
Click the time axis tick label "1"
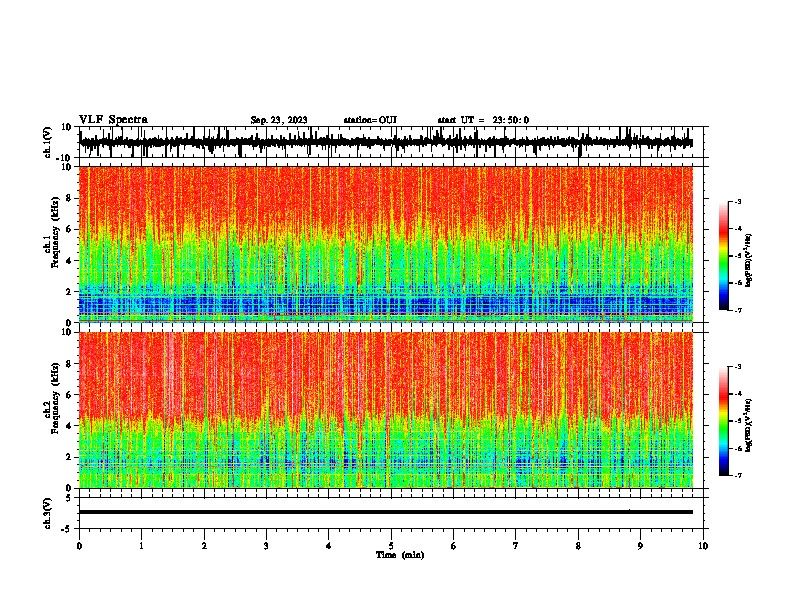141,546
